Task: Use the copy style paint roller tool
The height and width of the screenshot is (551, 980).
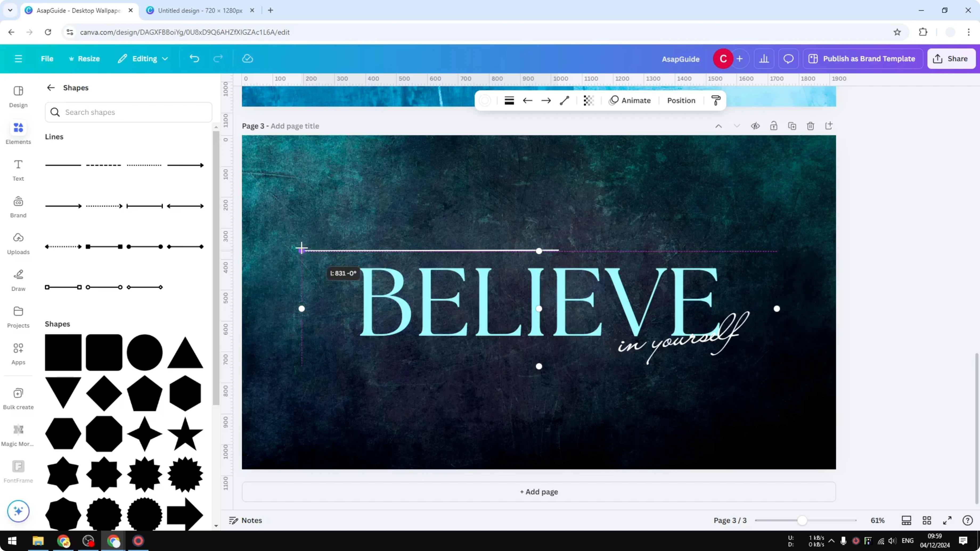Action: [716, 100]
